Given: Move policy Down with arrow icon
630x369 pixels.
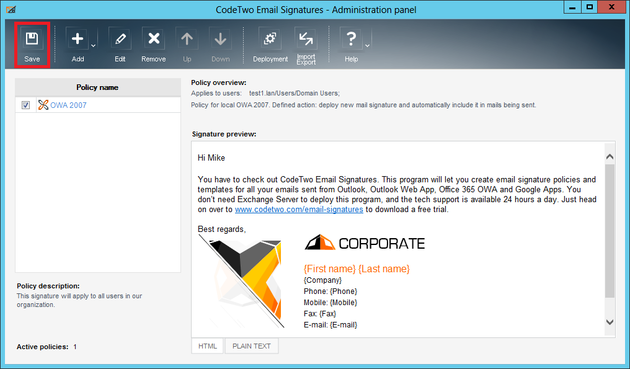Looking at the screenshot, I should coord(220,39).
